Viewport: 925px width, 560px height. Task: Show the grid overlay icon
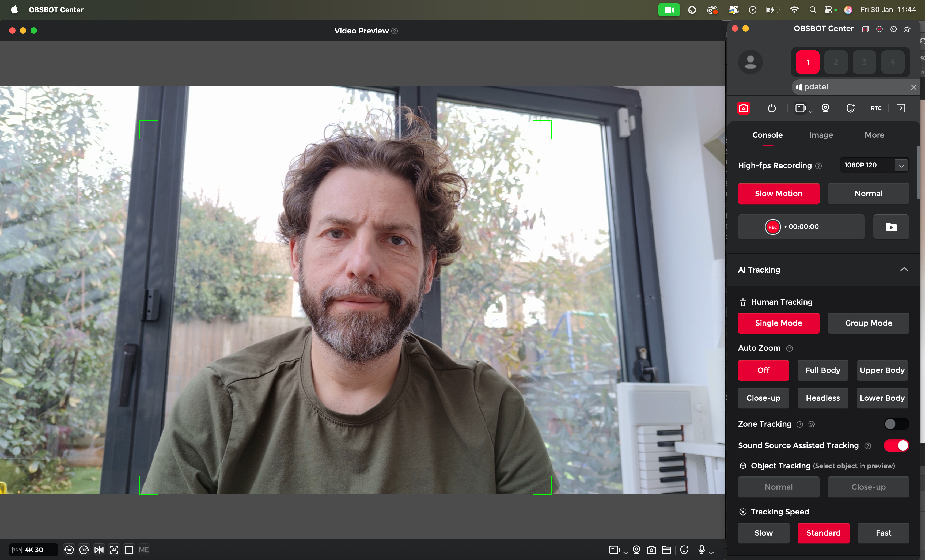[x=129, y=550]
